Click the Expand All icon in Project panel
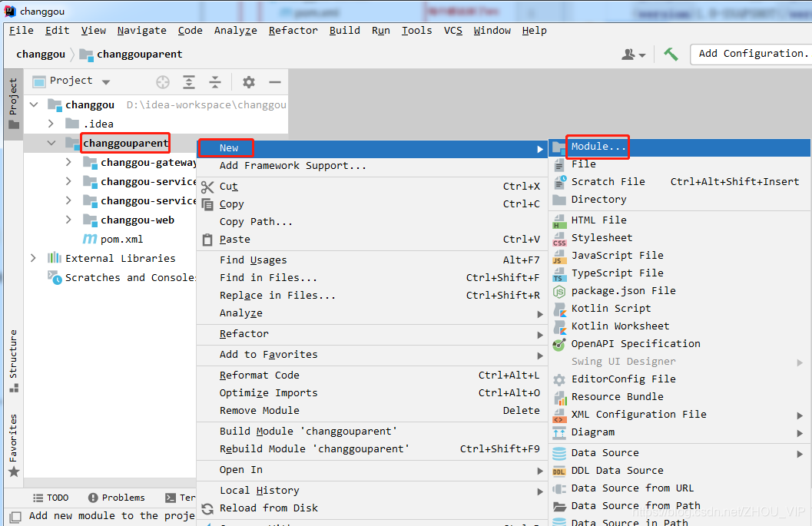This screenshot has height=526, width=812. (x=189, y=82)
